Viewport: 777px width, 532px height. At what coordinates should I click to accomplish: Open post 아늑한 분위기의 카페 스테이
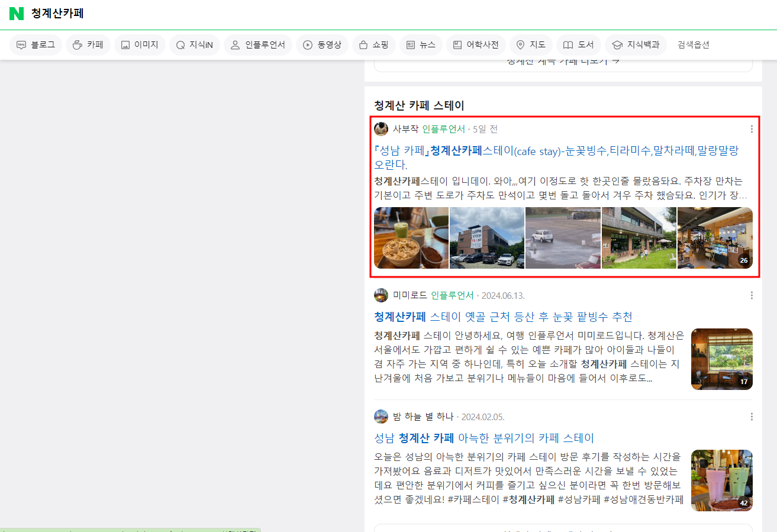[x=484, y=439]
